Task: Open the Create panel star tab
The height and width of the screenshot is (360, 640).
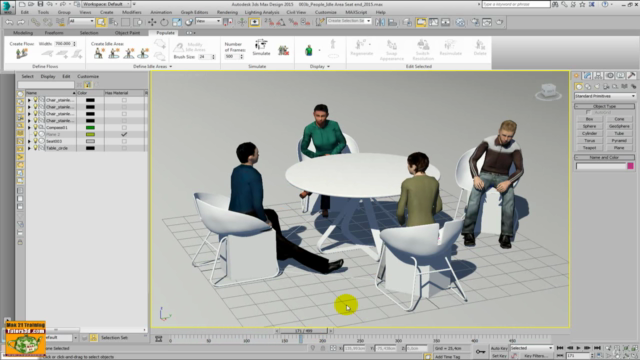Action: pos(577,76)
